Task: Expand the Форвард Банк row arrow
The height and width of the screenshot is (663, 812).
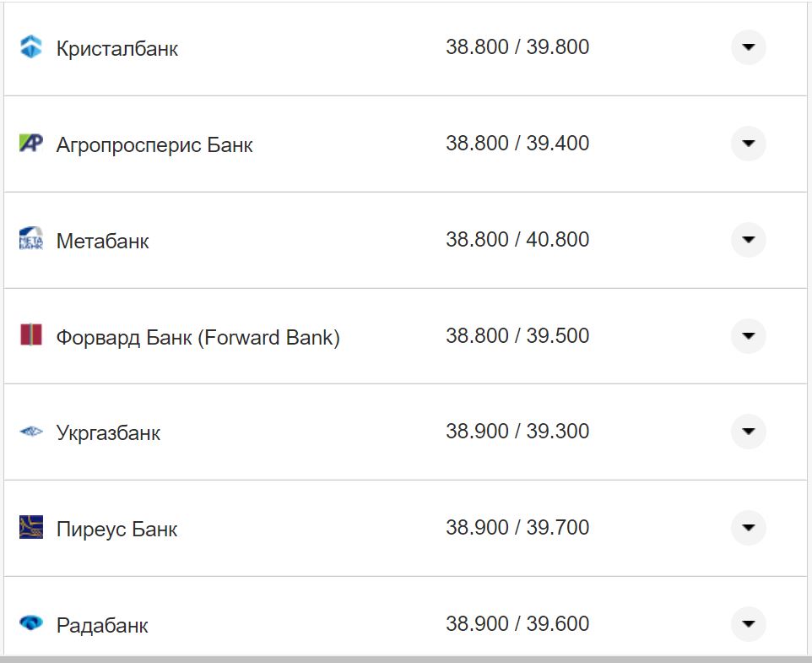Action: [x=748, y=336]
